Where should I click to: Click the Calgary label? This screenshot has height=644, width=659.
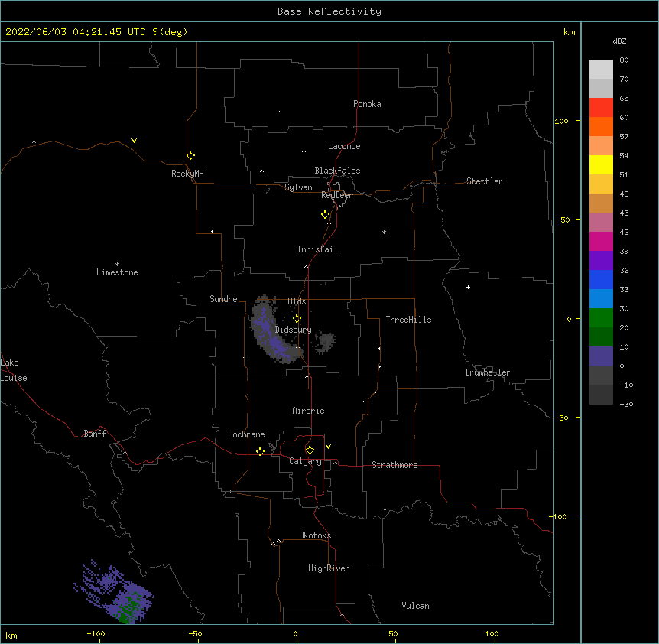click(x=306, y=461)
